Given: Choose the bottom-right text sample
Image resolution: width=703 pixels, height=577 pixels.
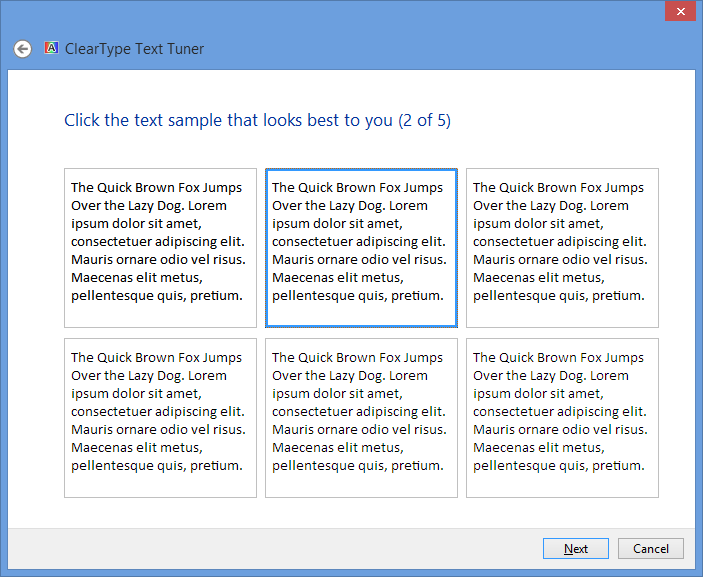Looking at the screenshot, I should click(x=562, y=417).
